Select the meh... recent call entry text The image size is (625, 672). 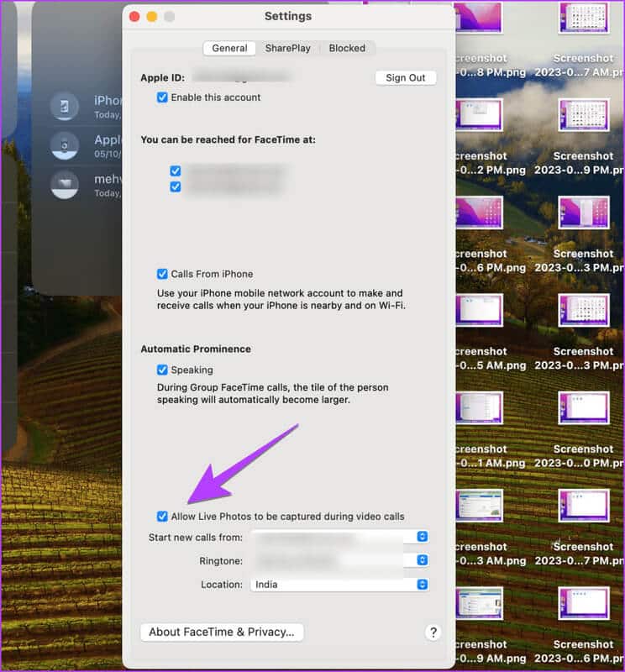(108, 185)
